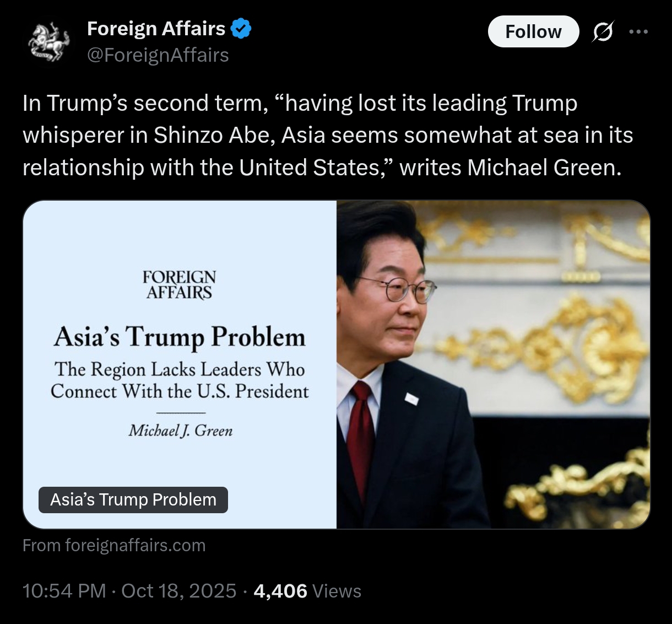The height and width of the screenshot is (624, 672).
Task: Open the Foreign Affairs profile avatar
Action: click(49, 42)
